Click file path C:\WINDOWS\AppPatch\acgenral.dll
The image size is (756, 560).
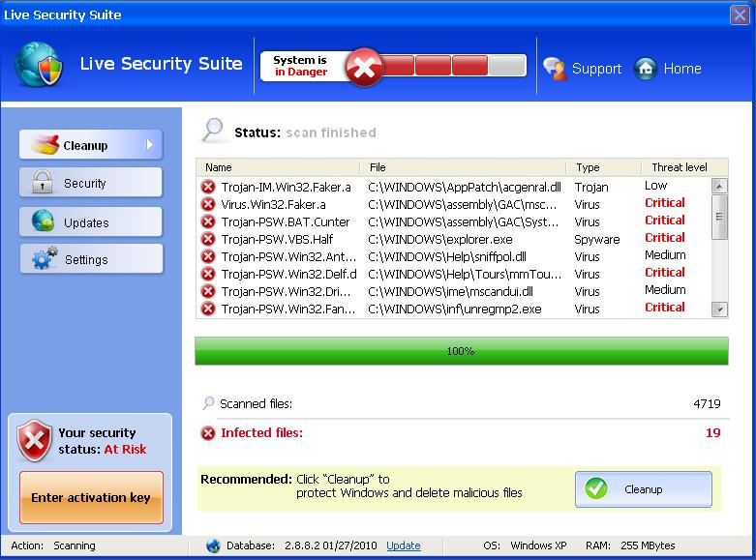[465, 187]
